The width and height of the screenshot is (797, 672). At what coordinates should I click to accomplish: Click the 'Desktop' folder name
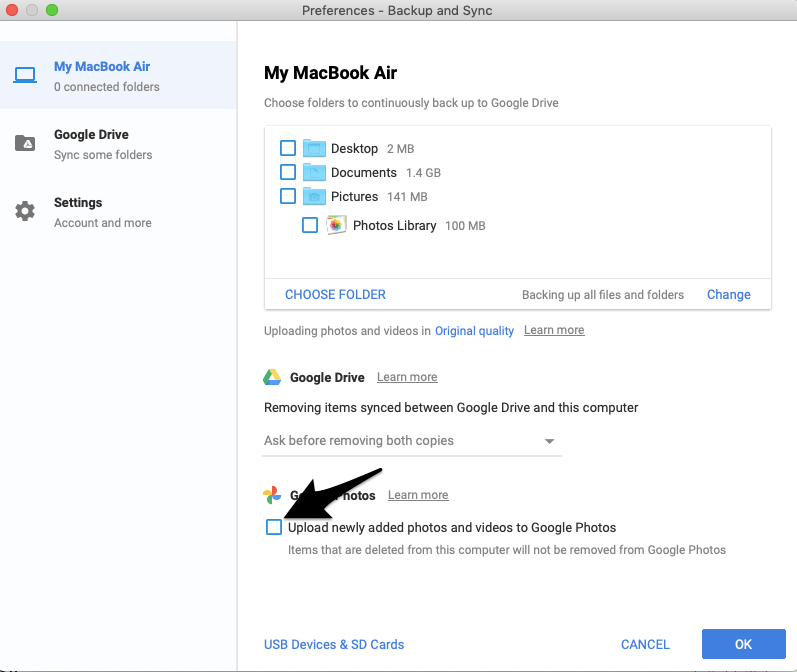point(354,148)
